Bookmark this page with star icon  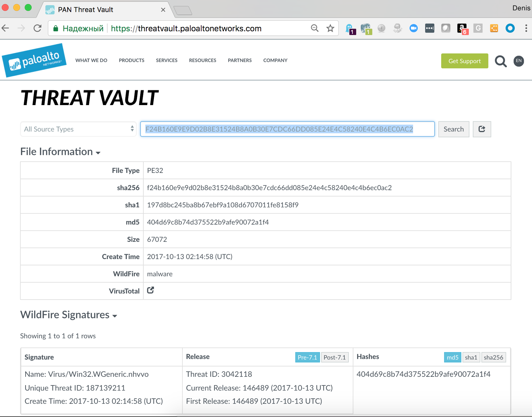point(330,28)
